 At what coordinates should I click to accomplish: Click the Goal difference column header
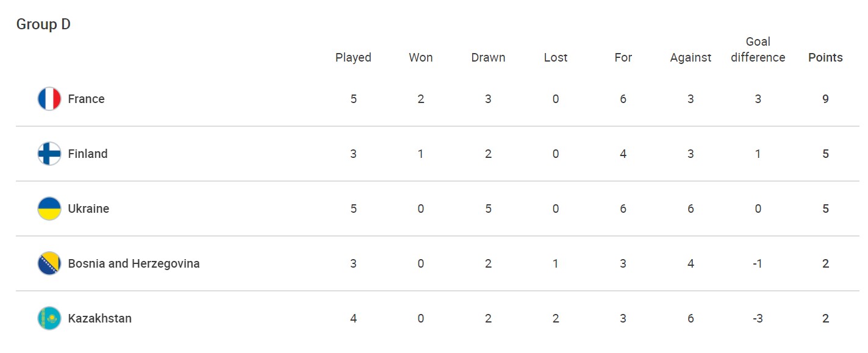click(758, 49)
